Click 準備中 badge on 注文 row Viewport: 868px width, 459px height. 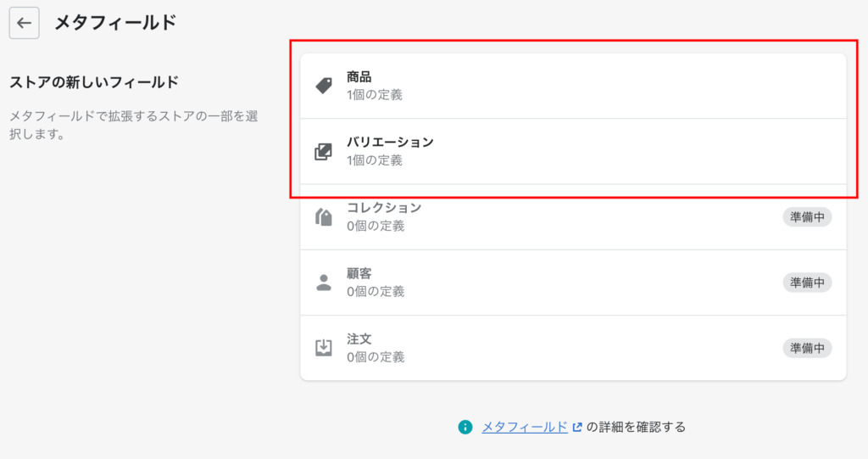tap(807, 348)
